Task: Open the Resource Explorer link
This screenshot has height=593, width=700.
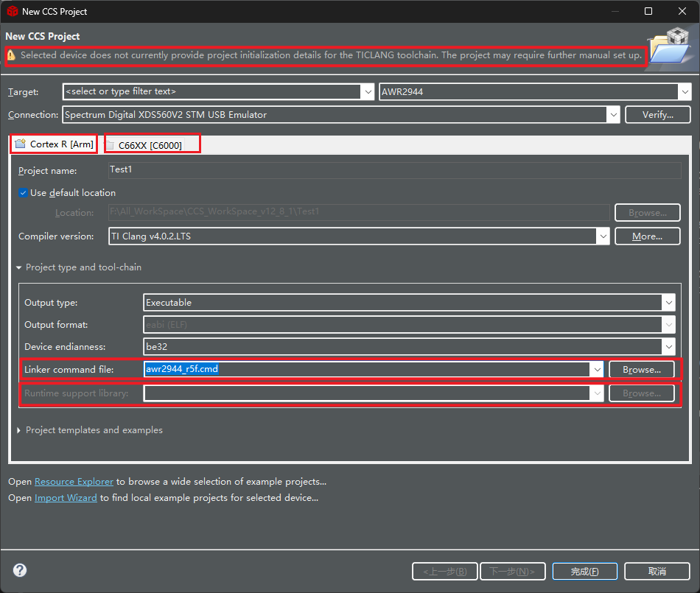Action: [74, 482]
